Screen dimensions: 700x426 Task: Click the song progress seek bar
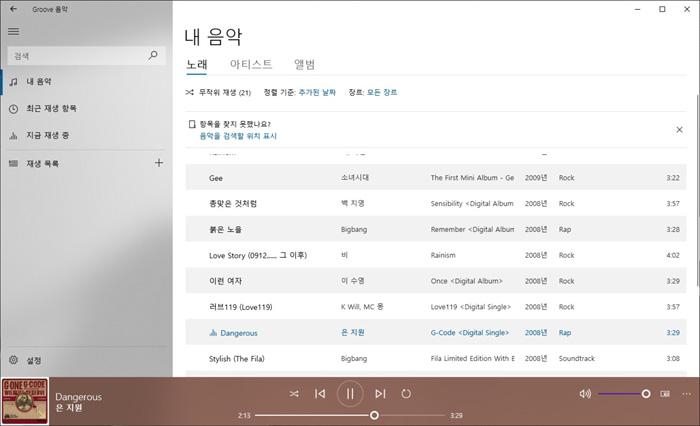point(350,415)
